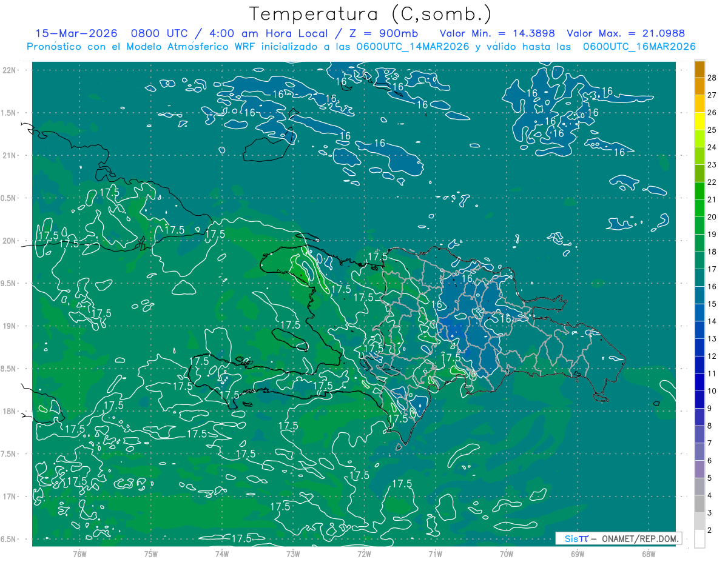Click the Valor Max. = 21.0988 readout
The width and height of the screenshot is (728, 562).
tap(625, 33)
